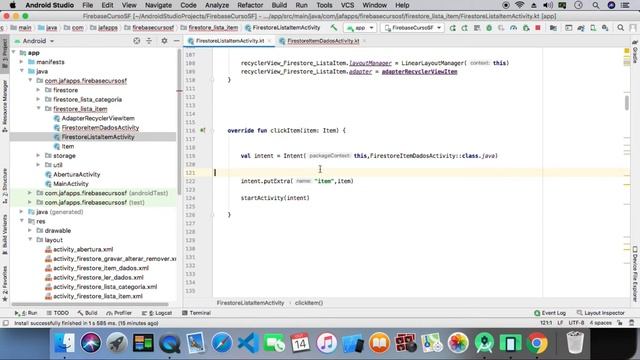Hide the Project panel with minus icon
This screenshot has width=640, height=360.
pos(176,41)
